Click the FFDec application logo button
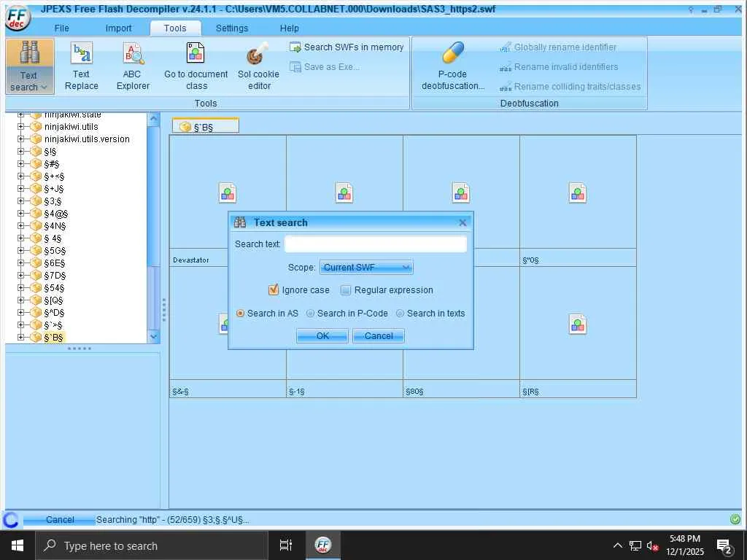The image size is (747, 560). coord(18,17)
